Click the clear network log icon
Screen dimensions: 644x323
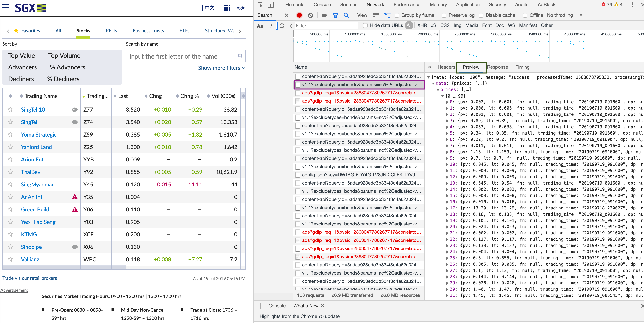tap(310, 15)
